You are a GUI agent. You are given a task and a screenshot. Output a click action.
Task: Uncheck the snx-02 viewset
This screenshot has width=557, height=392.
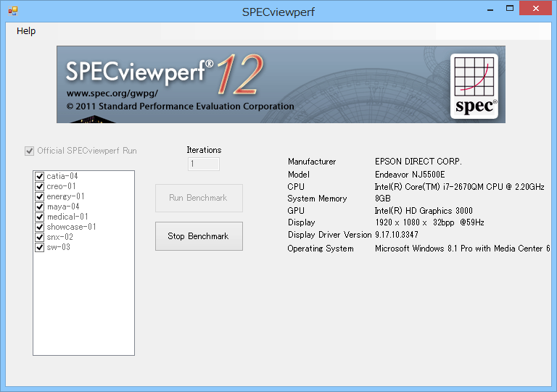[39, 237]
